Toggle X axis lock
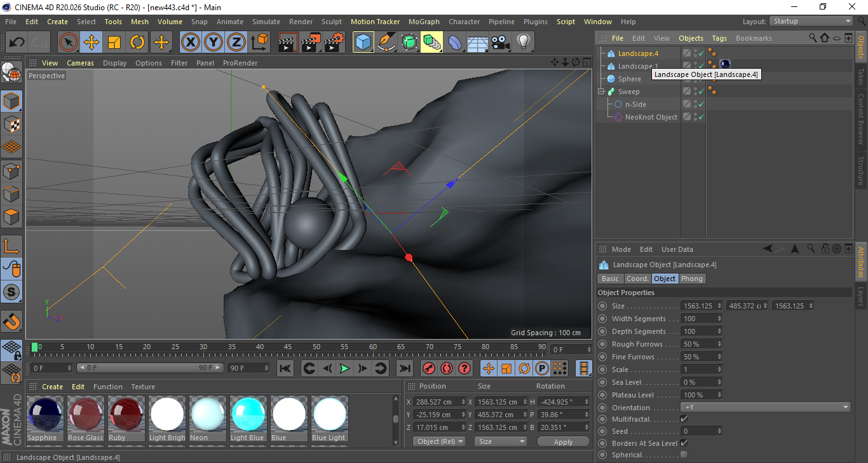The width and height of the screenshot is (868, 463). click(190, 43)
